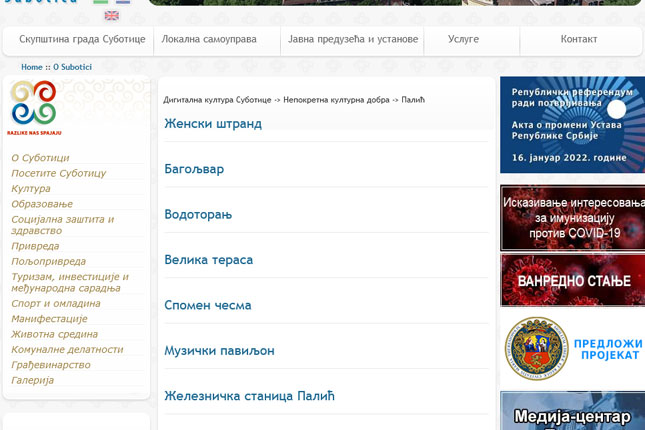Click the UK flag language icon
The height and width of the screenshot is (430, 645).
[112, 15]
